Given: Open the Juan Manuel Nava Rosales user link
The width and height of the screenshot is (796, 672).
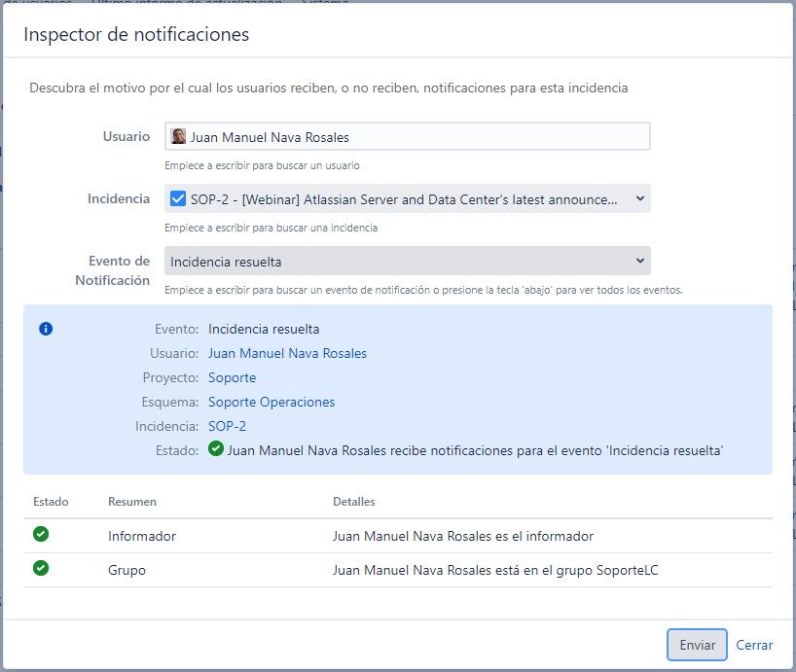Looking at the screenshot, I should (x=287, y=353).
